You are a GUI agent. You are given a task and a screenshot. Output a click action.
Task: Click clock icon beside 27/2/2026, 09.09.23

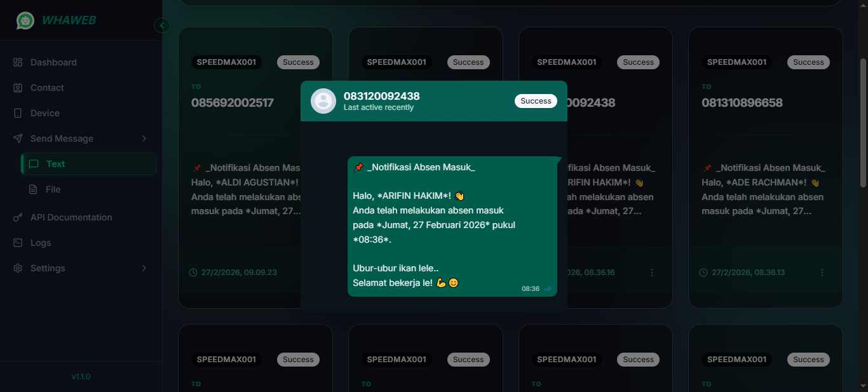(x=193, y=273)
